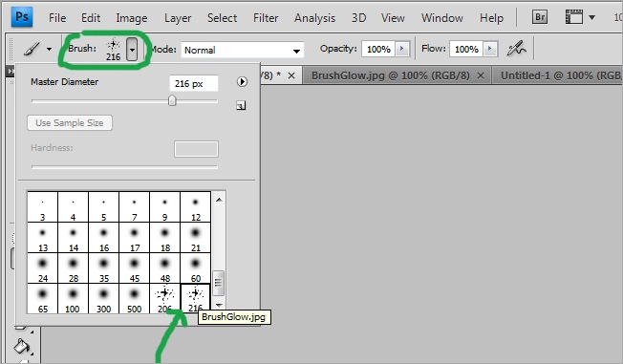Open the Opacity slider arrow

[x=402, y=49]
